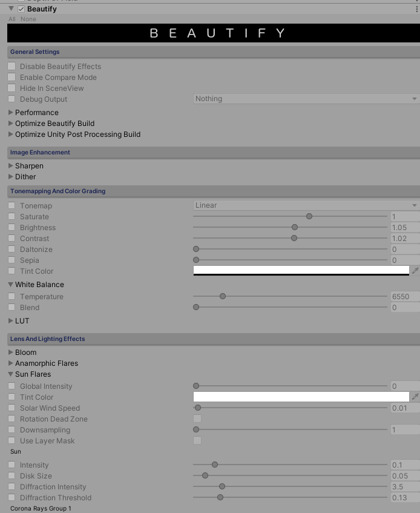This screenshot has height=513, width=420.
Task: Open the Sun Flares Tint Color swatch
Action: point(301,397)
